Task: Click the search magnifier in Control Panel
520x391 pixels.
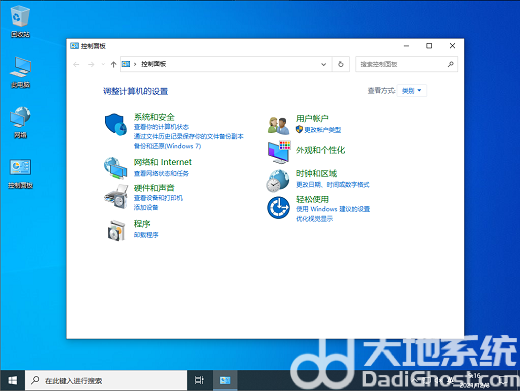Action: pyautogui.click(x=450, y=64)
